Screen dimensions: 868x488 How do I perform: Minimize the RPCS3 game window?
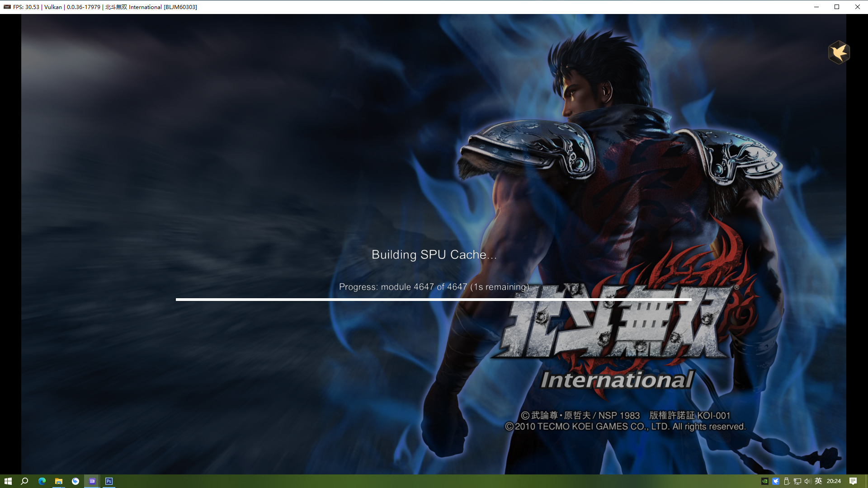click(x=816, y=7)
